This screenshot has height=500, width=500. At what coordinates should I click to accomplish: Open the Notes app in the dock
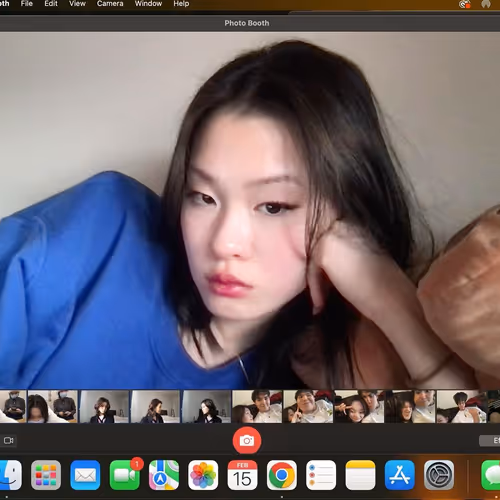click(x=360, y=475)
